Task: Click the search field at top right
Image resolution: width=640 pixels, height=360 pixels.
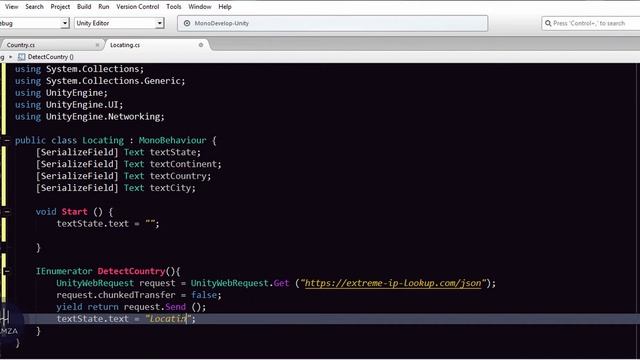Action: pos(591,23)
